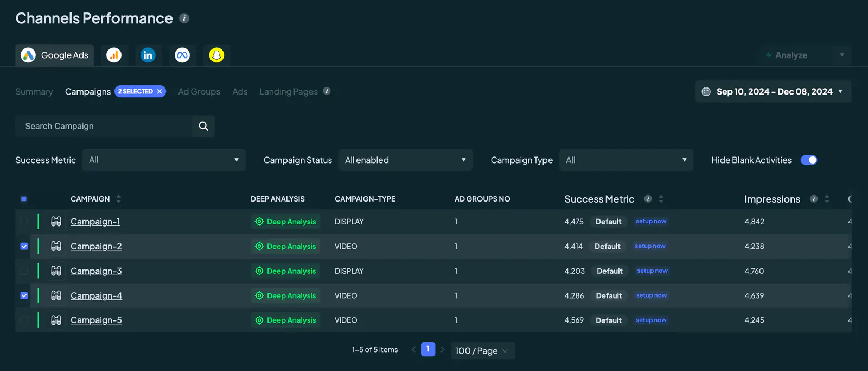Click the binoculars icon for Campaign-5
The image size is (868, 371).
56,320
